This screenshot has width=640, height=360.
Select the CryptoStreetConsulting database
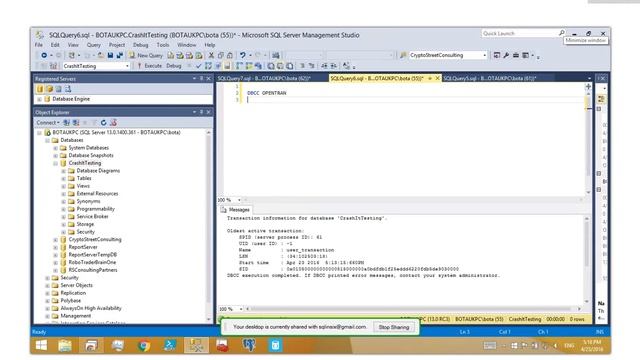click(95, 240)
